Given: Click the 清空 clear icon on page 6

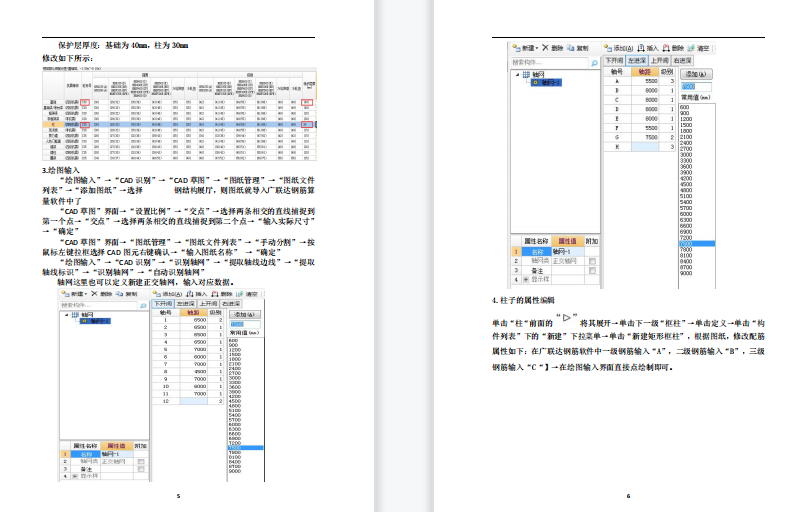Looking at the screenshot, I should (691, 48).
